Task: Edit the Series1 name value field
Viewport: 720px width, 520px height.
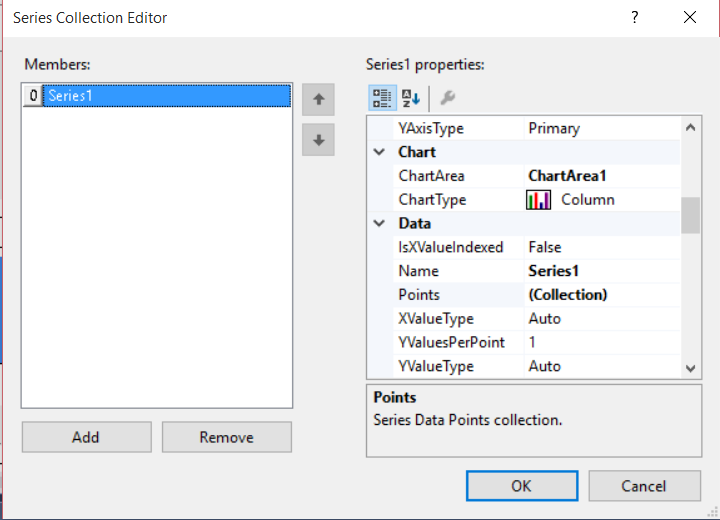Action: 602,271
